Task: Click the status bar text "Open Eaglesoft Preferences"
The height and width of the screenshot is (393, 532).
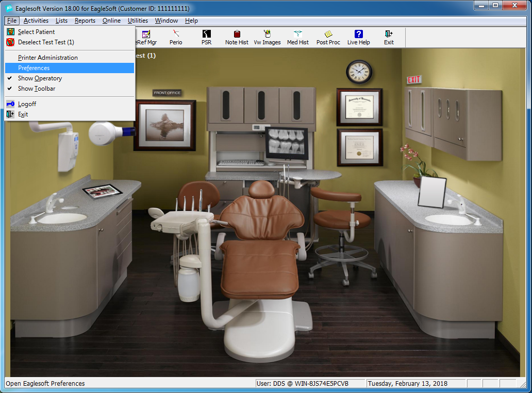Action: pyautogui.click(x=45, y=384)
